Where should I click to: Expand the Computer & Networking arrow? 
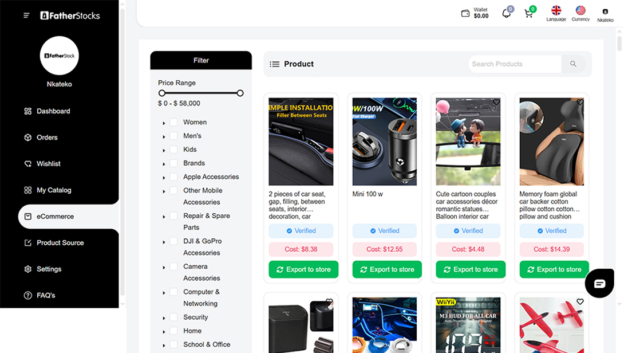[x=164, y=293]
